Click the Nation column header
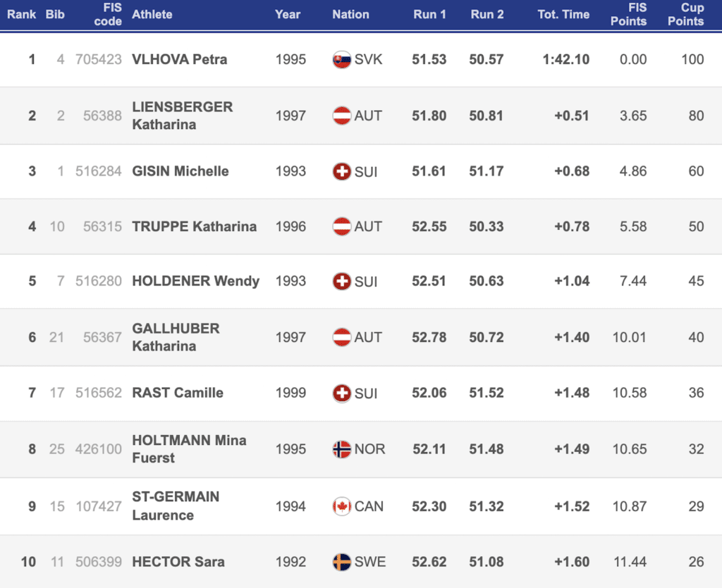 [x=350, y=14]
